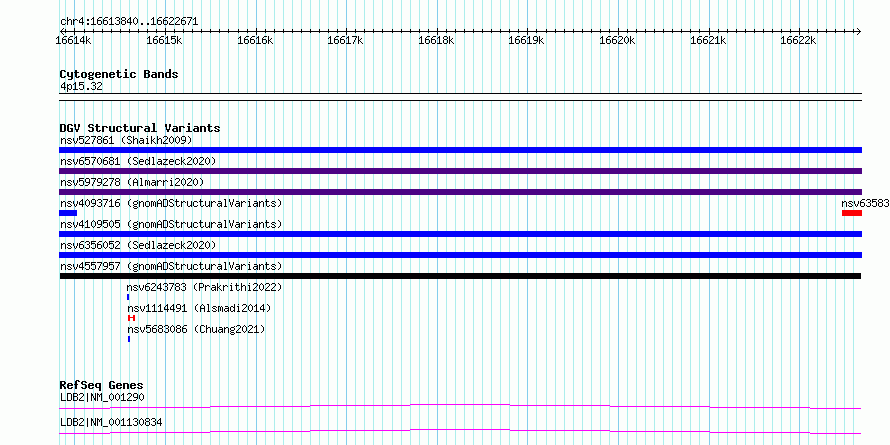890x445 pixels.
Task: Click the right arrowhead of the coordinate ruler
Action: tap(859, 31)
